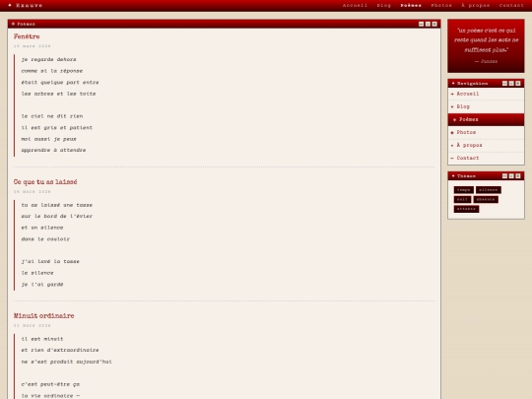
Task: Select Poèmes in the sidebar Navigation list
Action: pos(486,120)
